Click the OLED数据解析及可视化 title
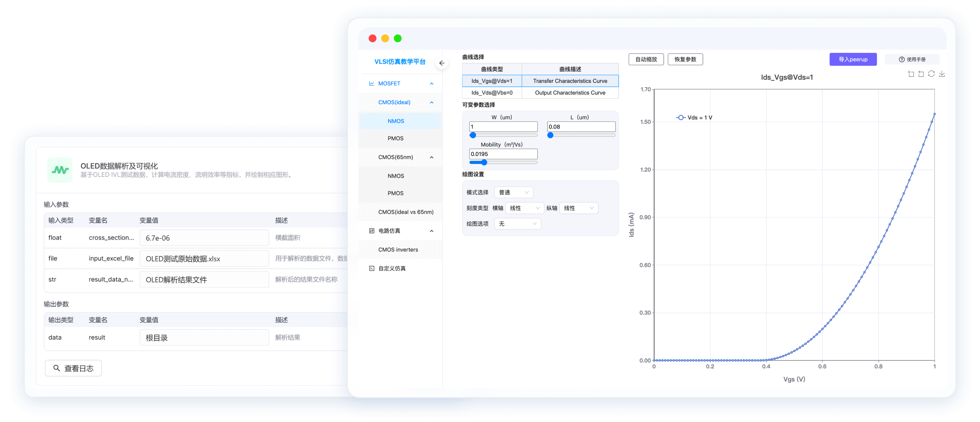This screenshot has height=422, width=980. click(x=119, y=166)
